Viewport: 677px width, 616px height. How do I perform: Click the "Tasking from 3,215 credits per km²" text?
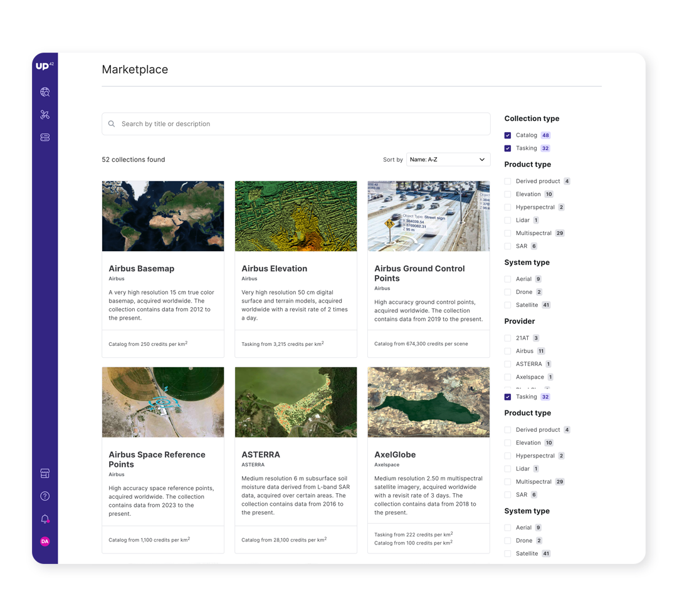[283, 344]
